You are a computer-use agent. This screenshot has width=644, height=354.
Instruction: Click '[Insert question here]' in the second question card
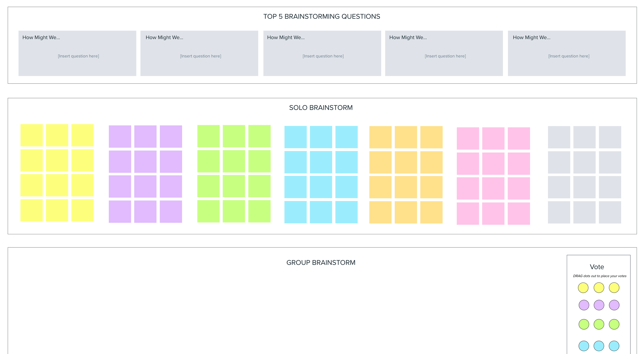coord(200,56)
